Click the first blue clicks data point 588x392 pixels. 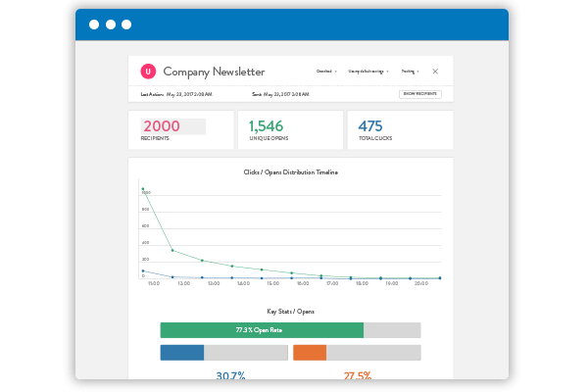click(x=143, y=270)
